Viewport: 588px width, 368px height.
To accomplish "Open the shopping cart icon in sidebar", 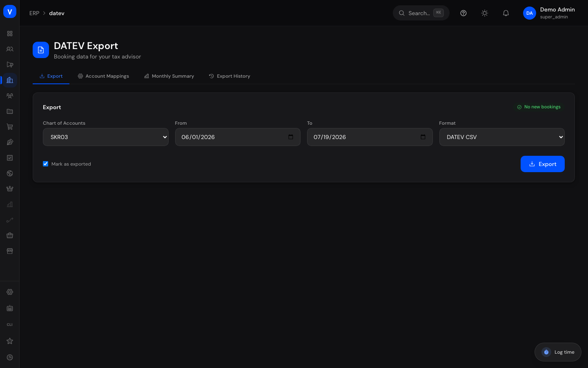I will 10,127.
